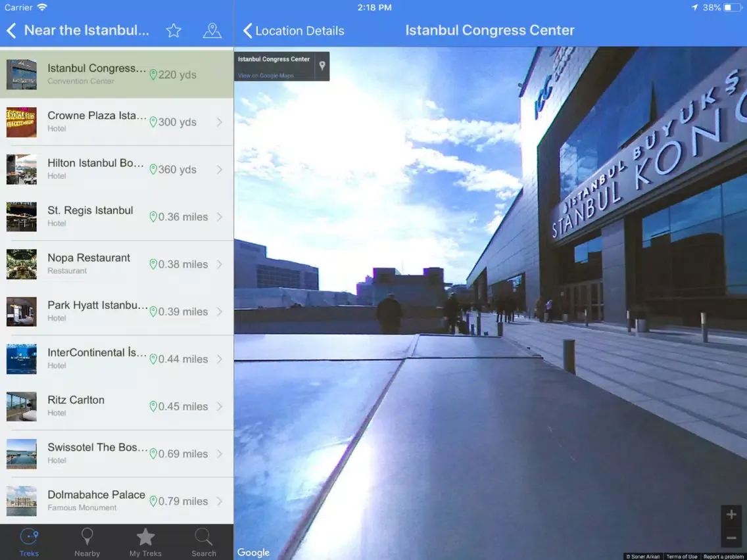
Task: Select St. Regis Istanbul title
Action: (x=90, y=210)
